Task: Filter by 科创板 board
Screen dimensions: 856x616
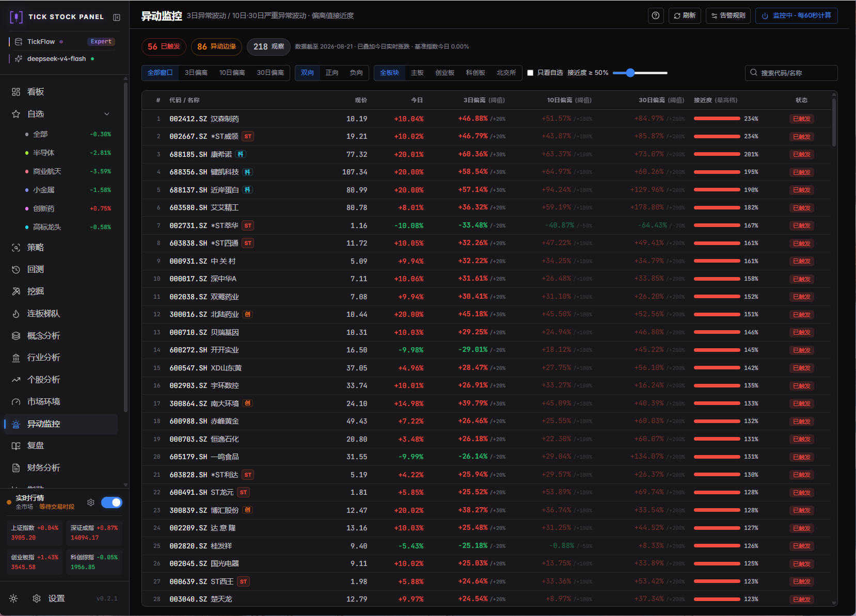Action: pos(475,73)
